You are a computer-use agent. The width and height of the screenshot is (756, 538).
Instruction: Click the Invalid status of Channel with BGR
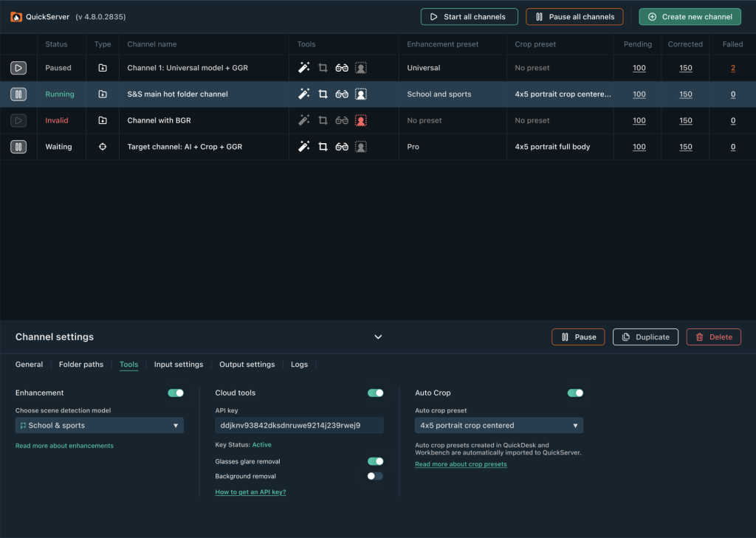57,120
